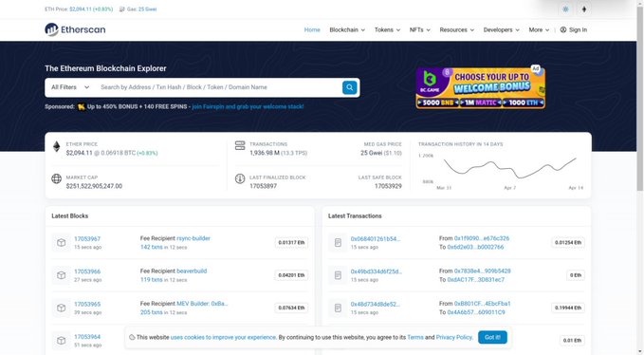Expand the Tokens dropdown menu
The height and width of the screenshot is (355, 644).
pos(387,29)
